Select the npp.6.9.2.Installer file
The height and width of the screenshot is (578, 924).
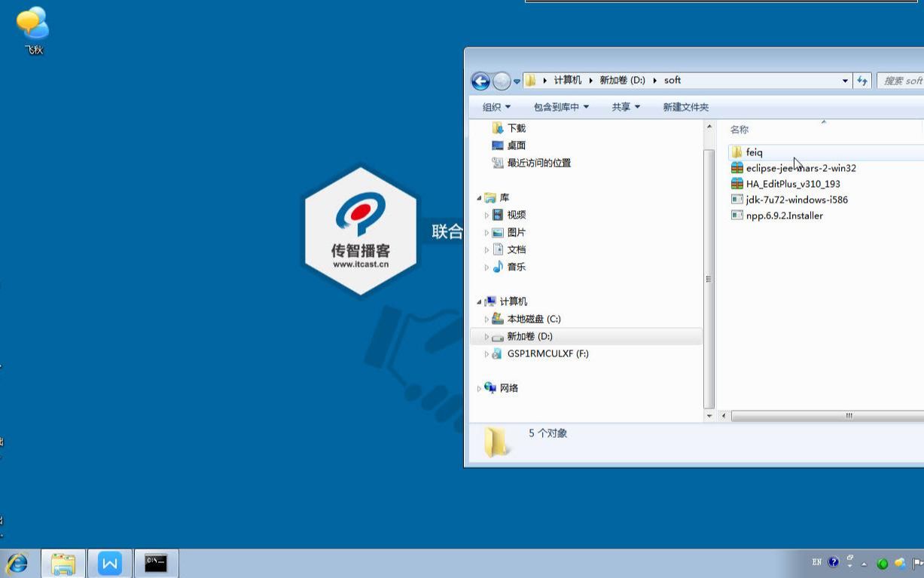click(x=785, y=215)
